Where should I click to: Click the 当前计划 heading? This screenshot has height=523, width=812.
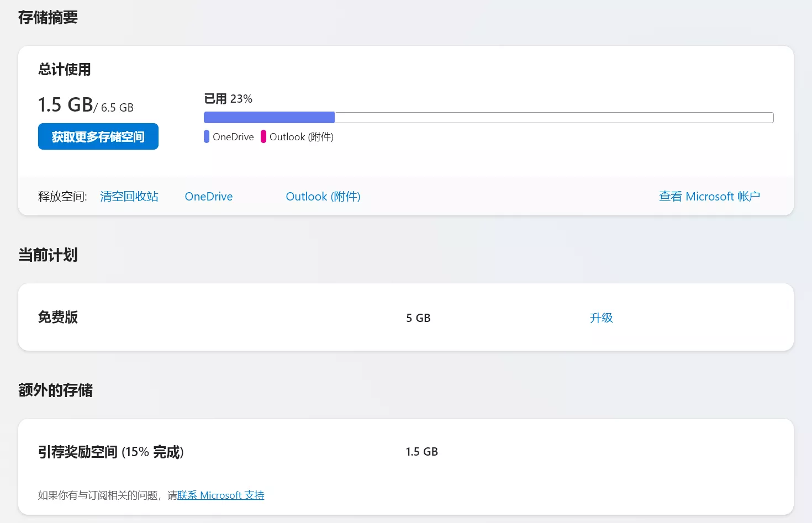coord(48,255)
